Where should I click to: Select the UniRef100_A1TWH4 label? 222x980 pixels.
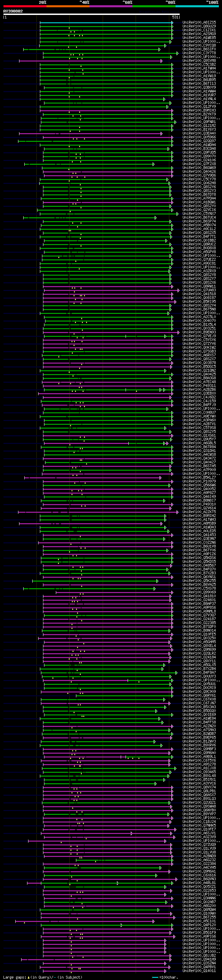coord(199,68)
